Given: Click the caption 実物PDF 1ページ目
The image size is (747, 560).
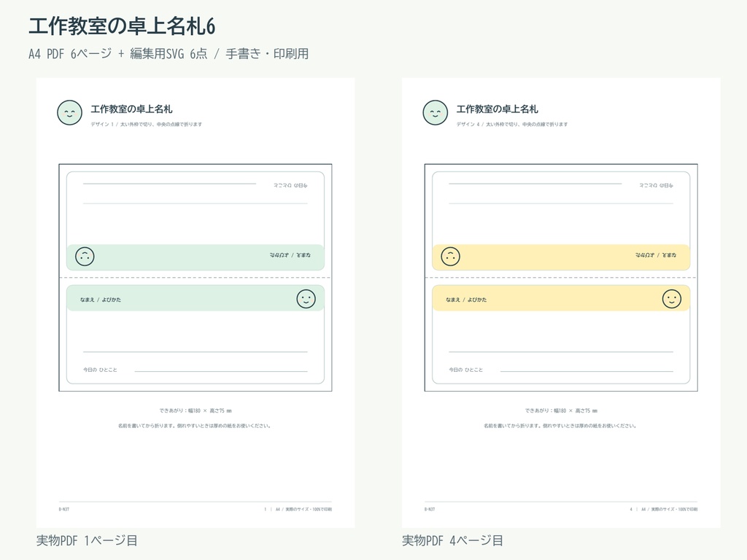Looking at the screenshot, I should click(88, 540).
